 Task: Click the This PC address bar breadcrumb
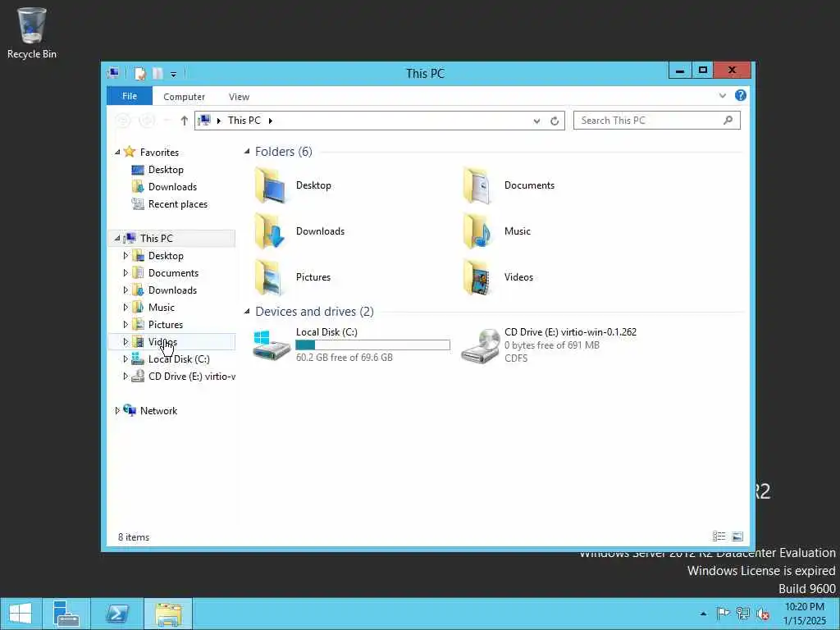coord(244,121)
